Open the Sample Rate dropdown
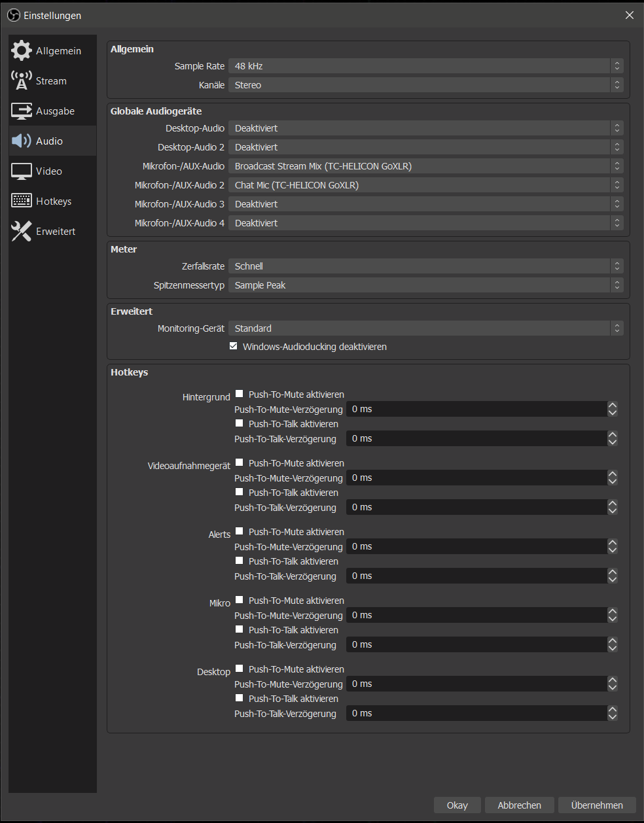The width and height of the screenshot is (644, 823). point(426,66)
